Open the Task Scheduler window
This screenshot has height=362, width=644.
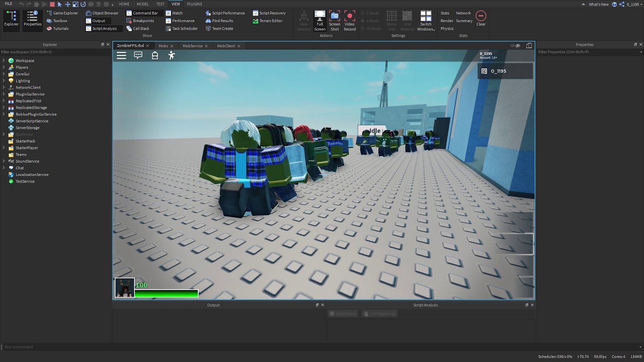coord(182,29)
